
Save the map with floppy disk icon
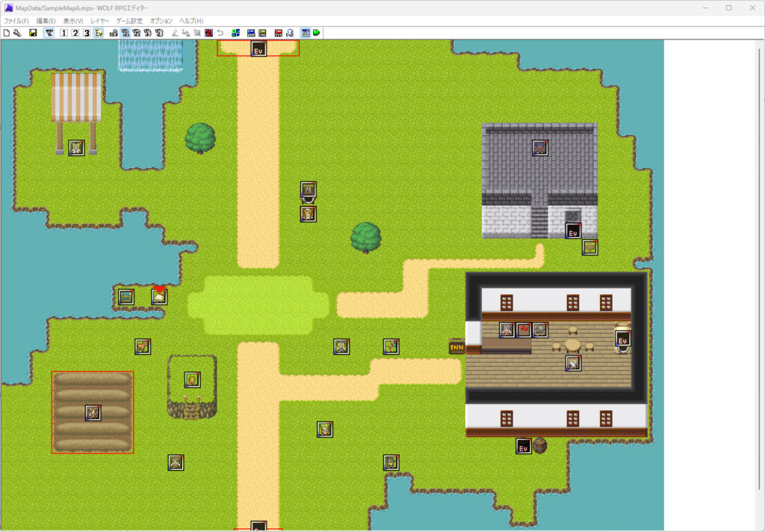(x=33, y=33)
